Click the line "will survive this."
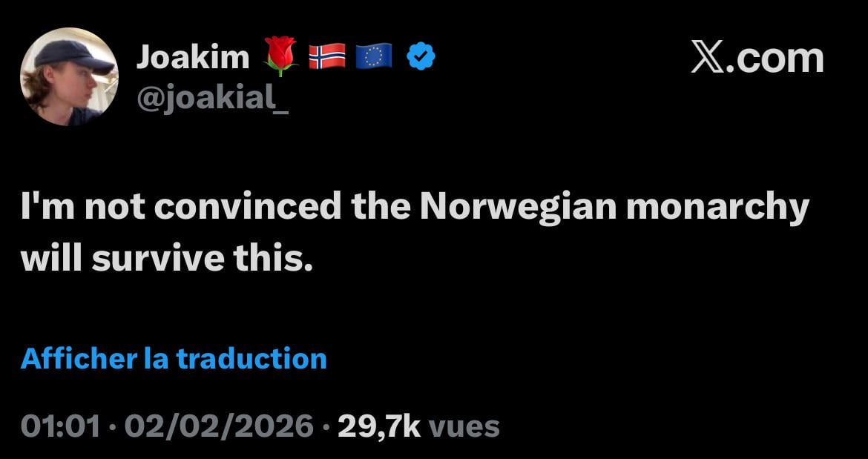 [162, 258]
